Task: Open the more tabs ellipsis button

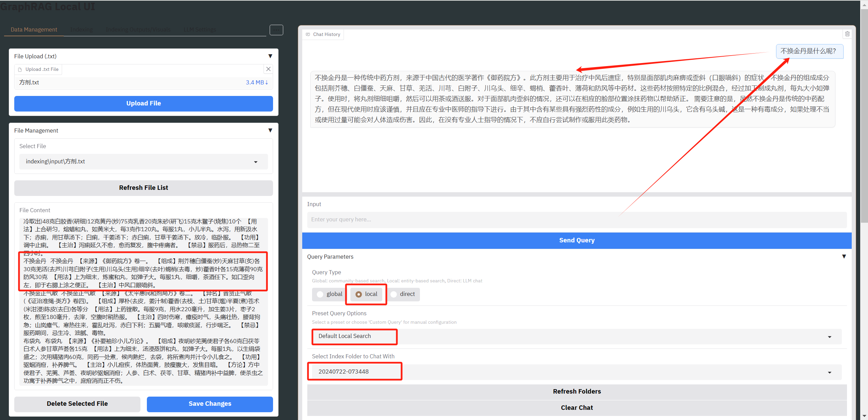Action: [x=276, y=30]
